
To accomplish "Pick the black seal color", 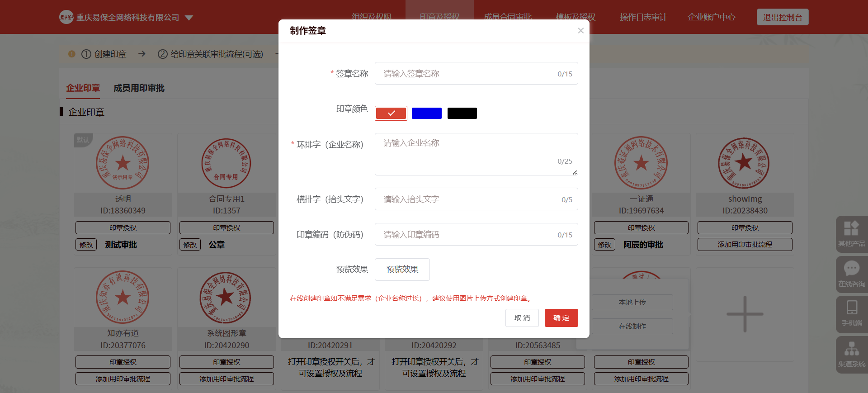I will tap(462, 113).
